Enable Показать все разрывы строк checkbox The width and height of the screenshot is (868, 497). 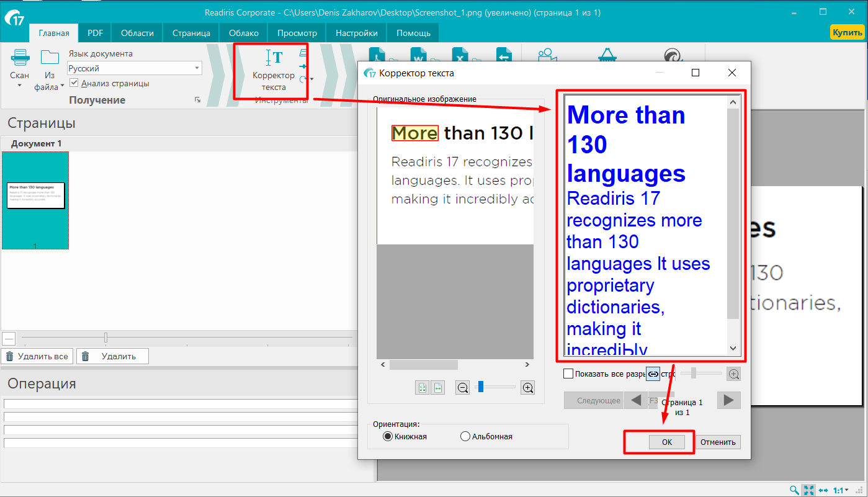568,374
